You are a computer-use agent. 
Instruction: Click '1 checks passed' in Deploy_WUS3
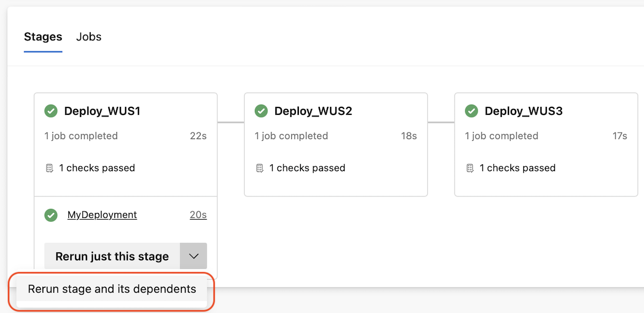(x=517, y=168)
